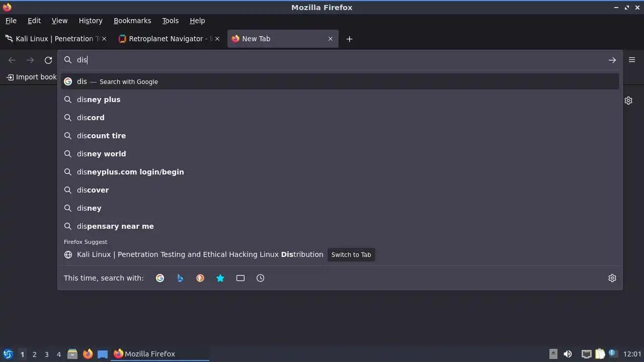
Task: Click the Import bookmarks toolbar button
Action: 31,77
